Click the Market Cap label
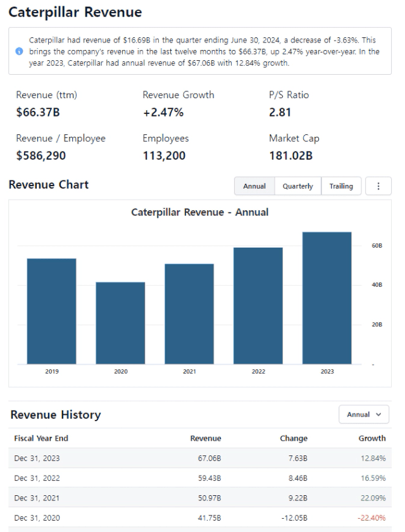This screenshot has height=532, width=405. click(x=294, y=139)
